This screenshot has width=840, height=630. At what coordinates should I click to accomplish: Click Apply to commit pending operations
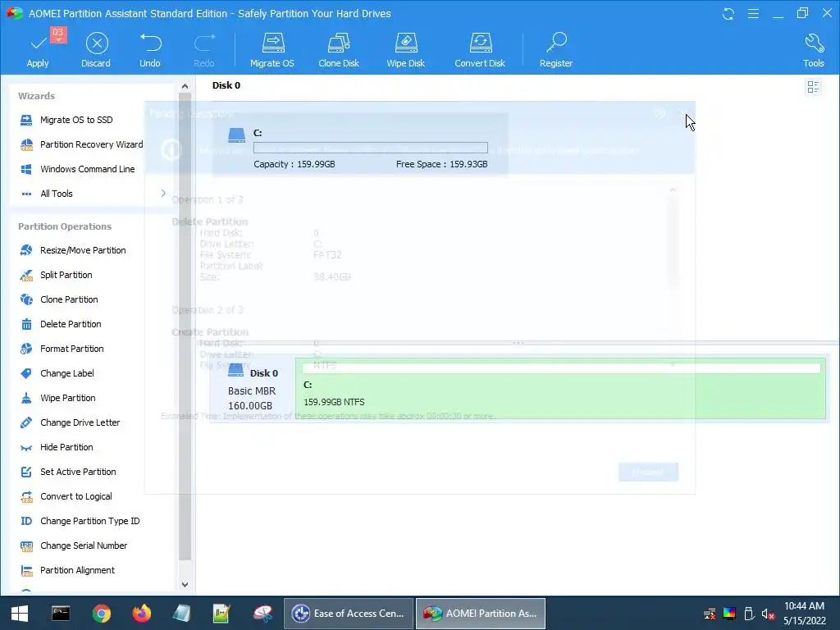pos(38,50)
